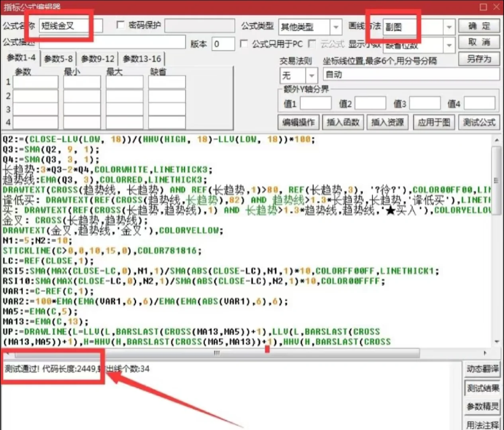Screen dimensions: 504x430
Task: Check the 公式只用于PC option
Action: [244, 44]
